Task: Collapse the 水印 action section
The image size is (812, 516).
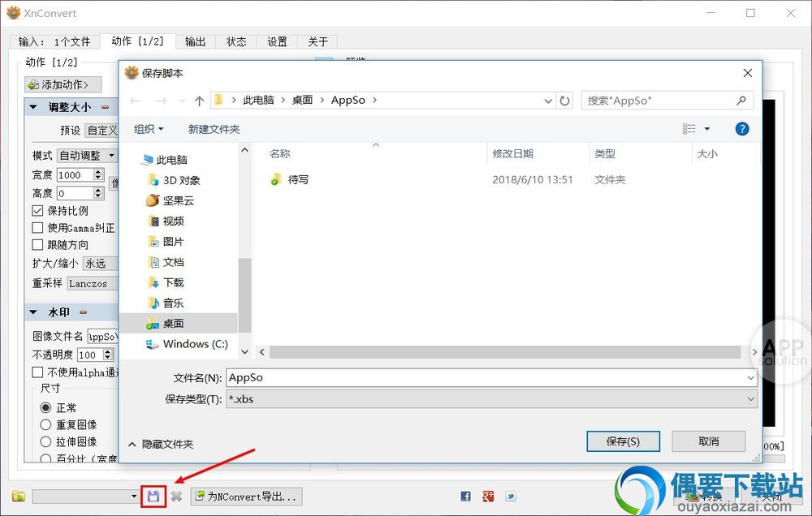Action: [x=33, y=312]
